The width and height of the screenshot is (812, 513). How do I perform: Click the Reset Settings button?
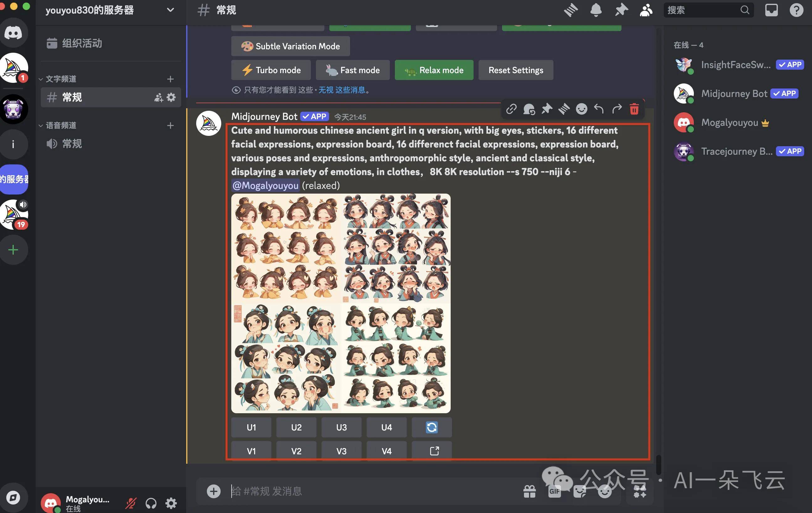(x=516, y=70)
